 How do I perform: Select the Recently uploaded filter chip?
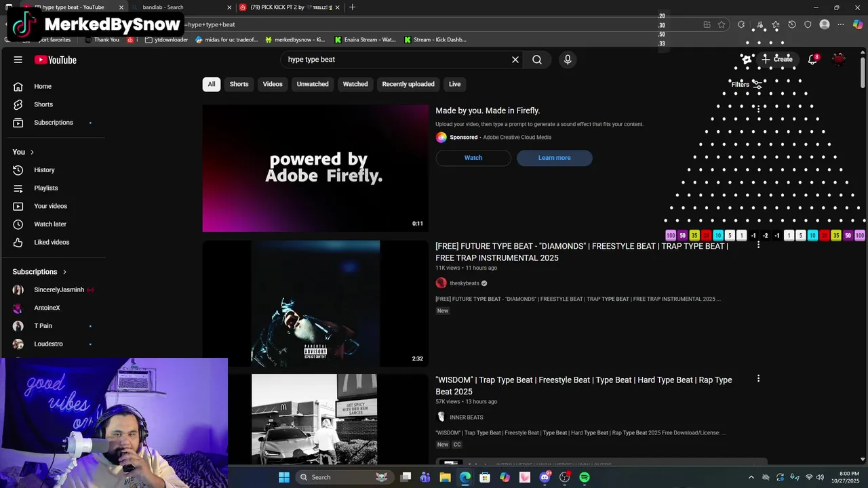tap(408, 84)
